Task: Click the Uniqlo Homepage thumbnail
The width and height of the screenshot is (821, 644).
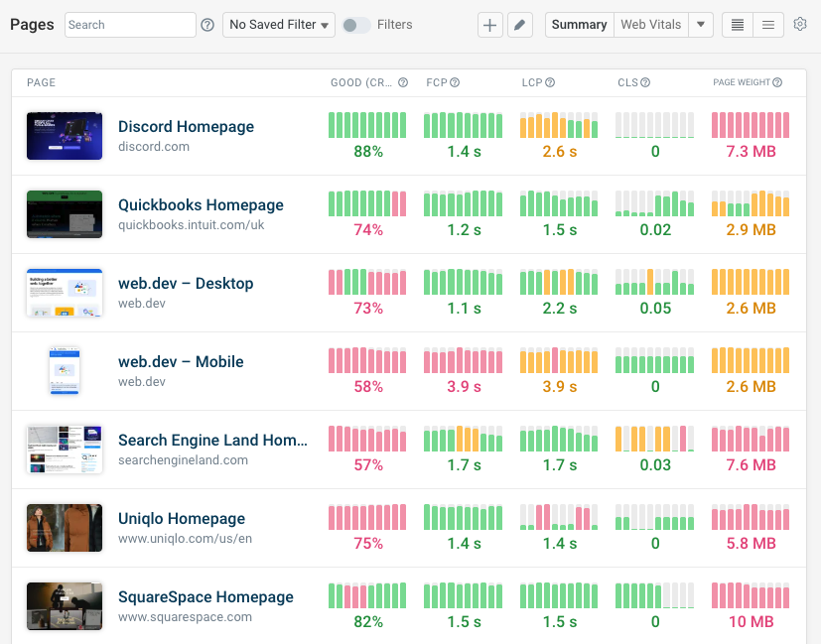Action: [x=64, y=528]
